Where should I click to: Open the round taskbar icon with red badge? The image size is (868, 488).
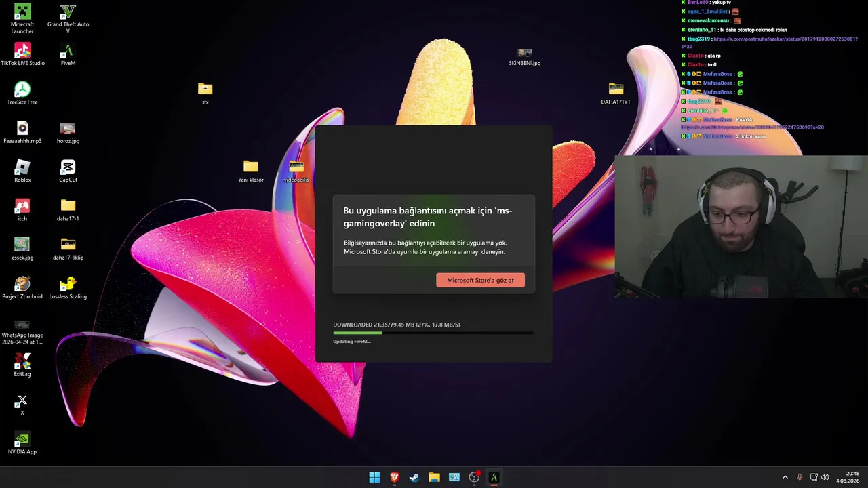[474, 477]
